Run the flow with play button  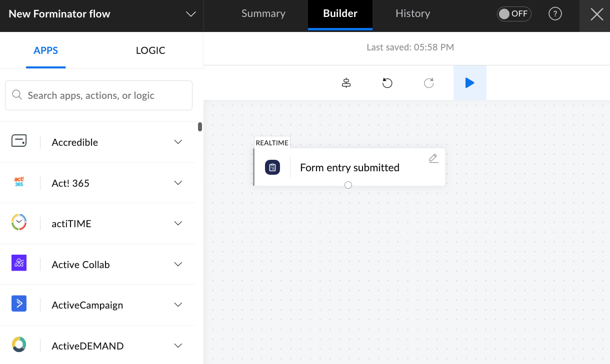point(469,83)
